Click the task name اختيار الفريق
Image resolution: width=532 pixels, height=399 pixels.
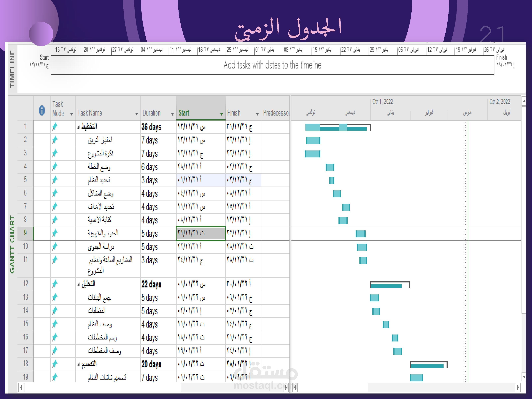(x=100, y=140)
